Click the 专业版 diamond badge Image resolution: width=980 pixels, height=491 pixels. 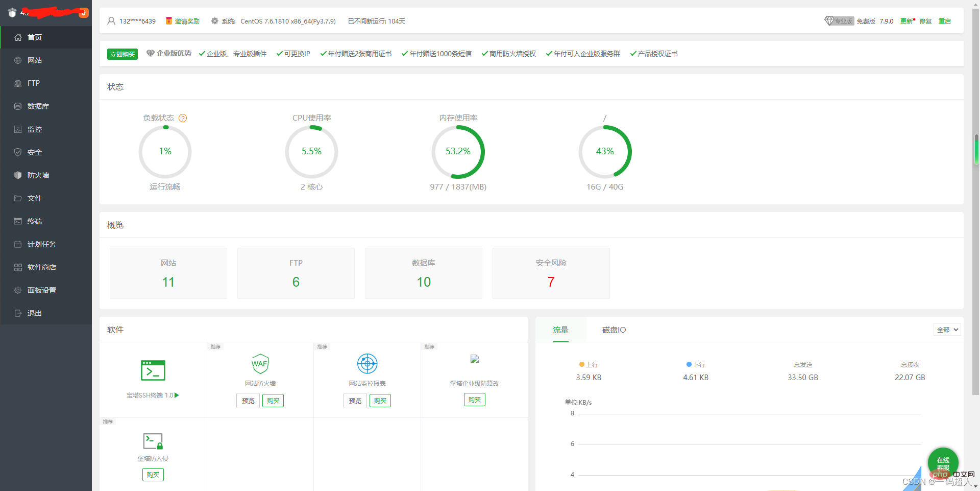click(839, 21)
